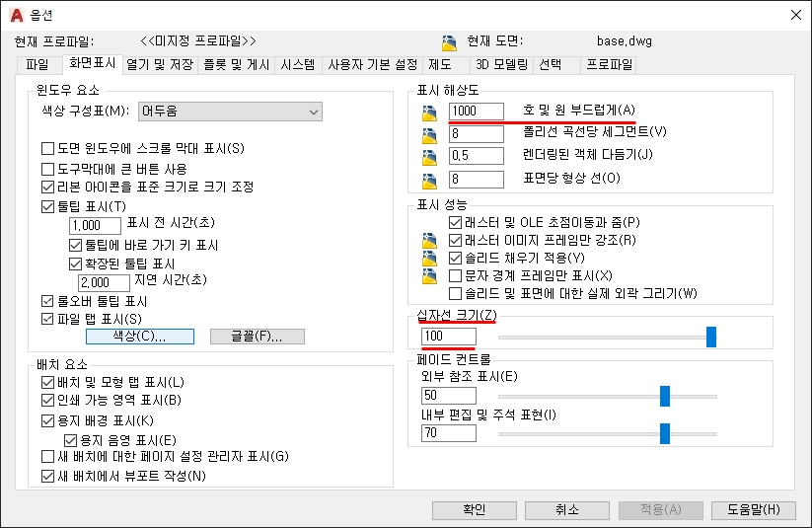Click the 외부 참조 표시 slider handle
The height and width of the screenshot is (528, 812).
point(665,397)
